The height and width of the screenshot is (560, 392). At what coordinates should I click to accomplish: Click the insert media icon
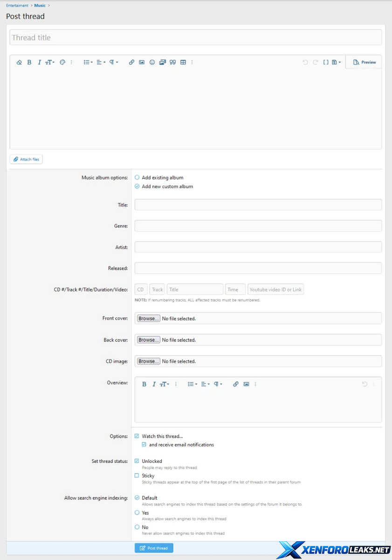pos(162,62)
